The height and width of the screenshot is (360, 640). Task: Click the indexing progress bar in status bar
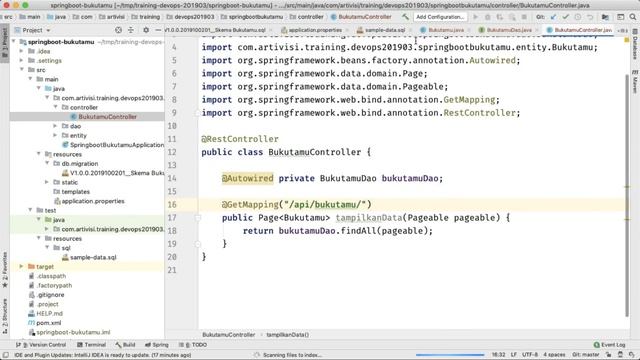point(450,355)
